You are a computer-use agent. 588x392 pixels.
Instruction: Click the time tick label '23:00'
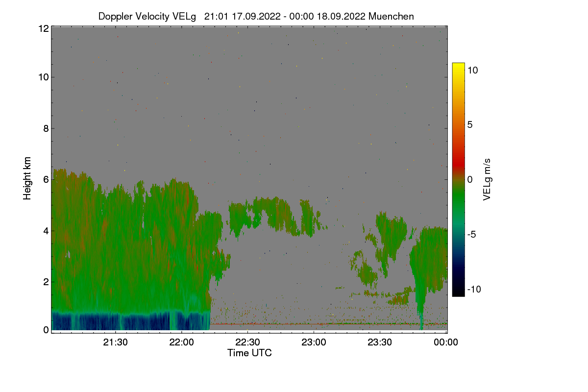coord(314,343)
